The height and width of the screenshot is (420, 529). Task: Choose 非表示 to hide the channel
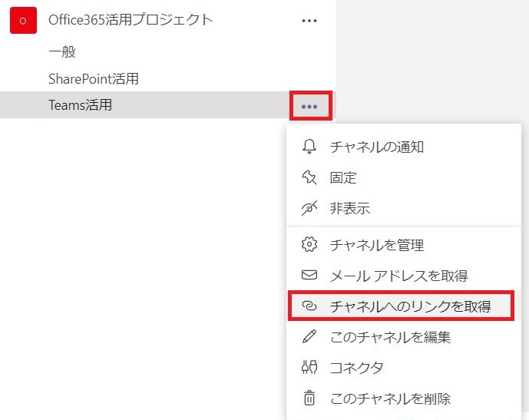click(x=404, y=208)
